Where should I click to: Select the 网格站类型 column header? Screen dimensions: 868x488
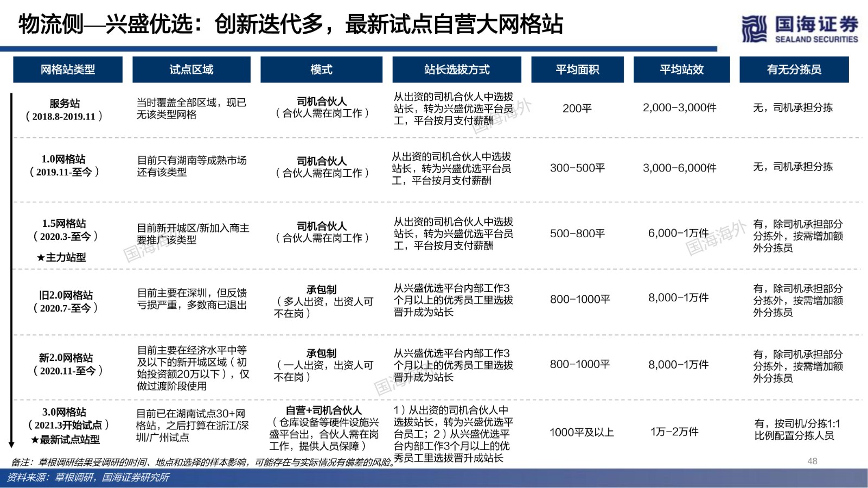pyautogui.click(x=68, y=69)
